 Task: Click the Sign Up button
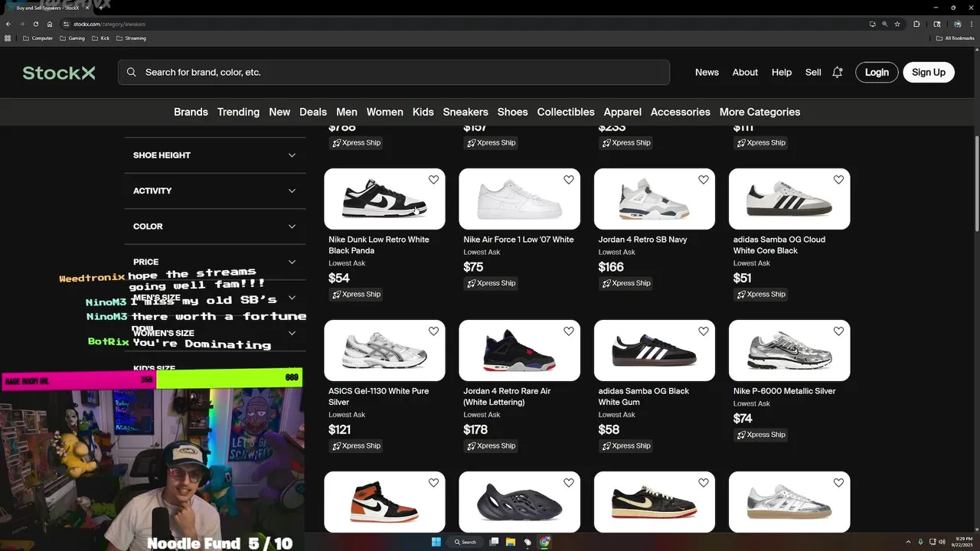click(x=929, y=72)
